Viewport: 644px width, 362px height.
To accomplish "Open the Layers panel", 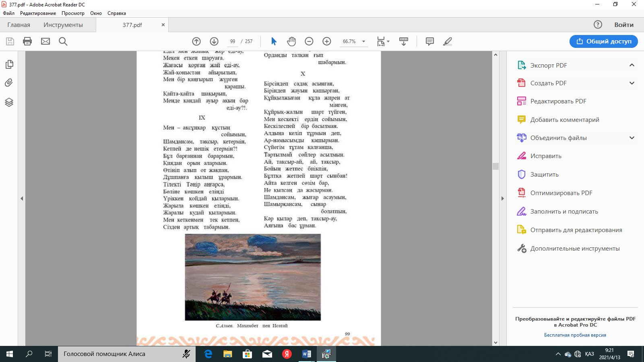I will (9, 102).
